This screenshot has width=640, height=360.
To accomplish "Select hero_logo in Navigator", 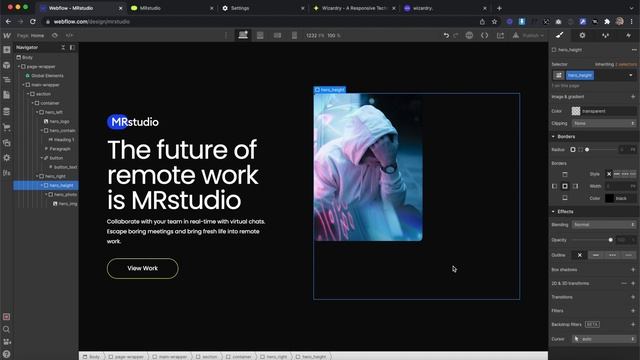I will [x=60, y=121].
